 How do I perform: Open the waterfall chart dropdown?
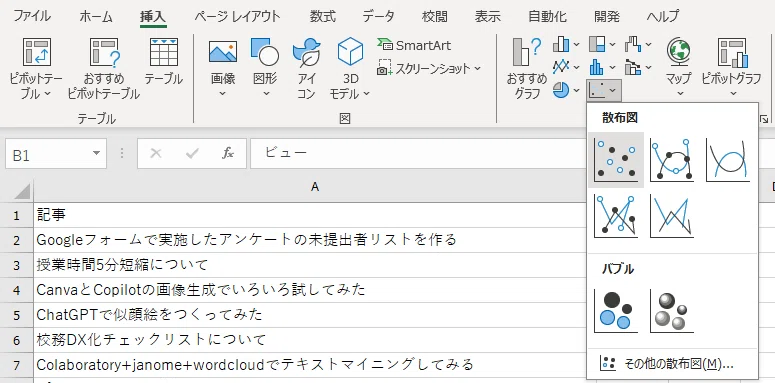point(638,45)
